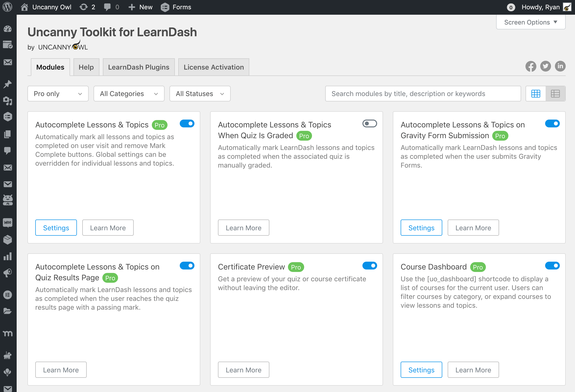Click the WordPress logo icon
575x392 pixels.
coord(7,7)
